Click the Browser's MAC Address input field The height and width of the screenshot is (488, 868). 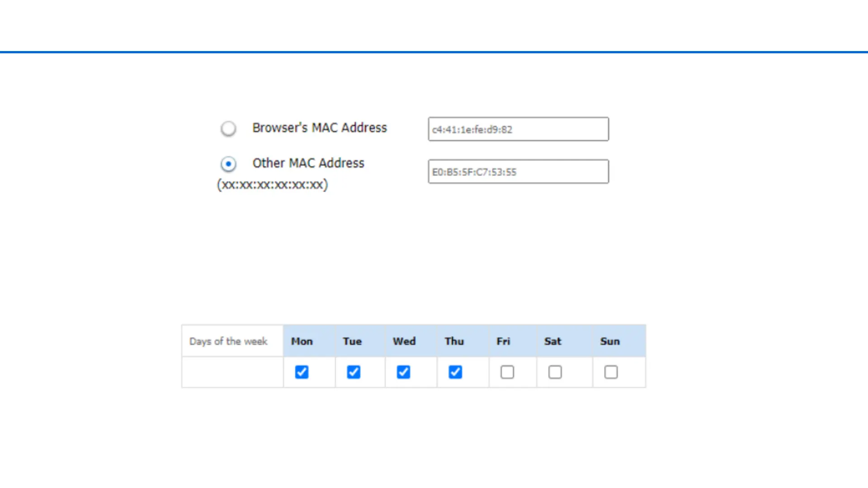518,129
